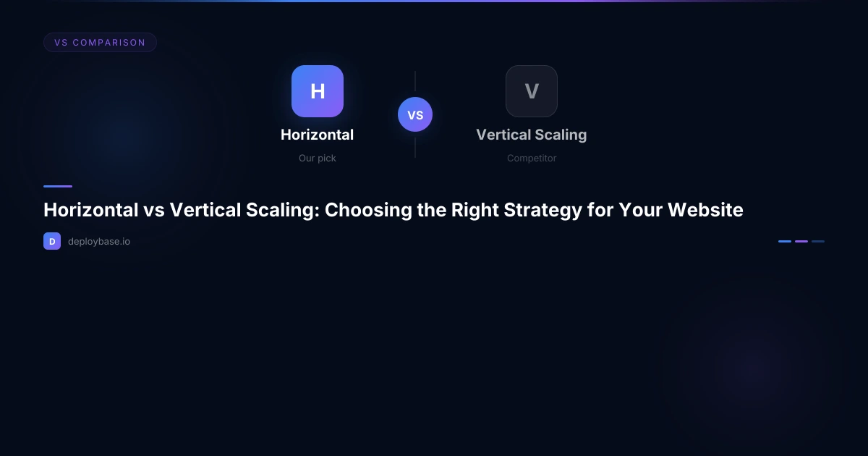This screenshot has height=456, width=868.
Task: Click the Horizontal label
Action: click(317, 135)
